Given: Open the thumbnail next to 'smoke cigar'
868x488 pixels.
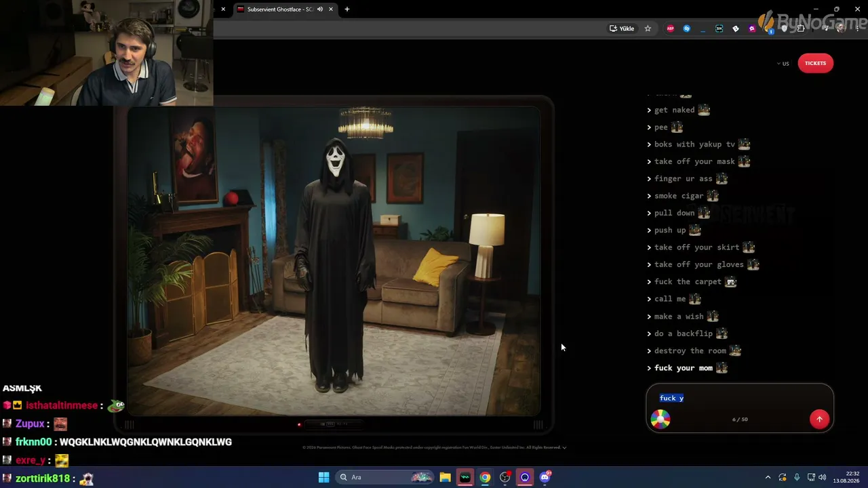Looking at the screenshot, I should [713, 196].
